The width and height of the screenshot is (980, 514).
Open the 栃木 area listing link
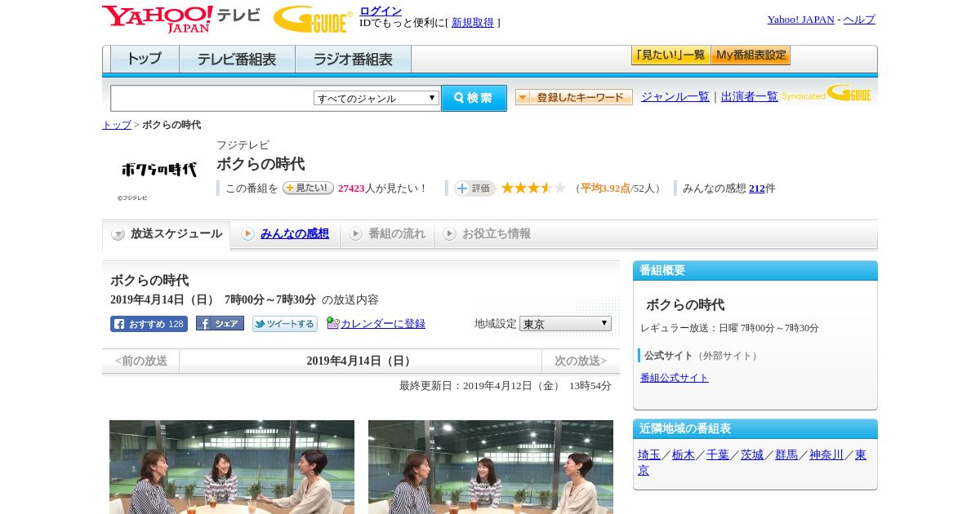click(684, 455)
